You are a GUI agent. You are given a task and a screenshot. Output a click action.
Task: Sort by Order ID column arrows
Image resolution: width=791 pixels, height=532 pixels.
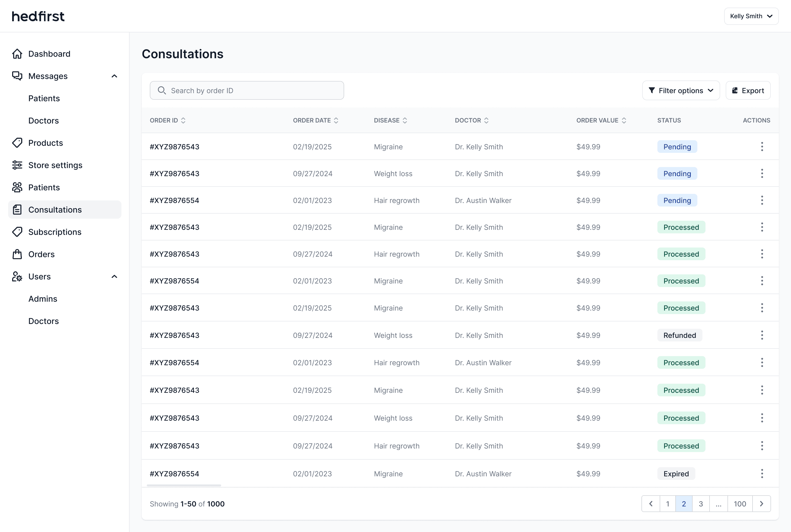tap(183, 120)
